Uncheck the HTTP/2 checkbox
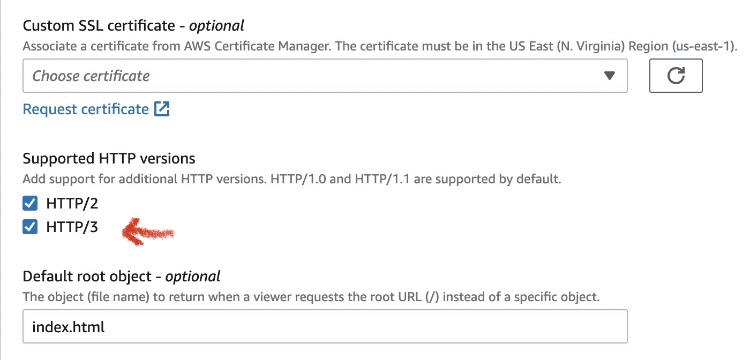This screenshot has height=360, width=749. (30, 204)
